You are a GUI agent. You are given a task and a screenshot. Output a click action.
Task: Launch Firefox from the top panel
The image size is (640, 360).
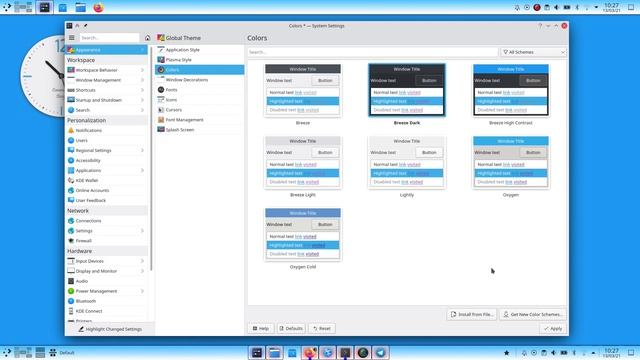coord(98,7)
